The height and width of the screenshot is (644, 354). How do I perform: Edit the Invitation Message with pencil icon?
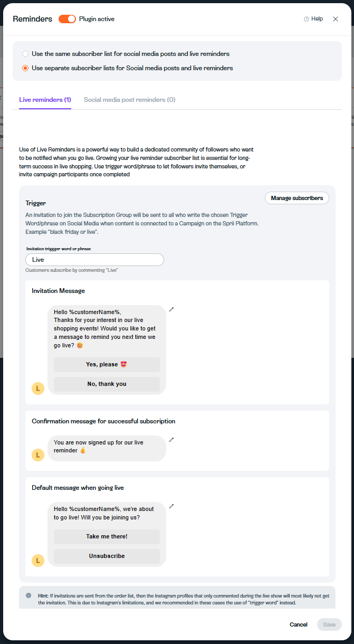(x=171, y=309)
